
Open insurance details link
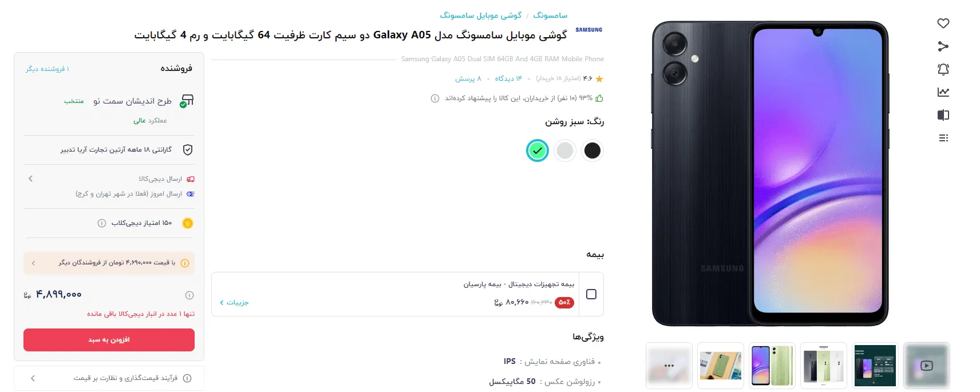click(x=234, y=302)
